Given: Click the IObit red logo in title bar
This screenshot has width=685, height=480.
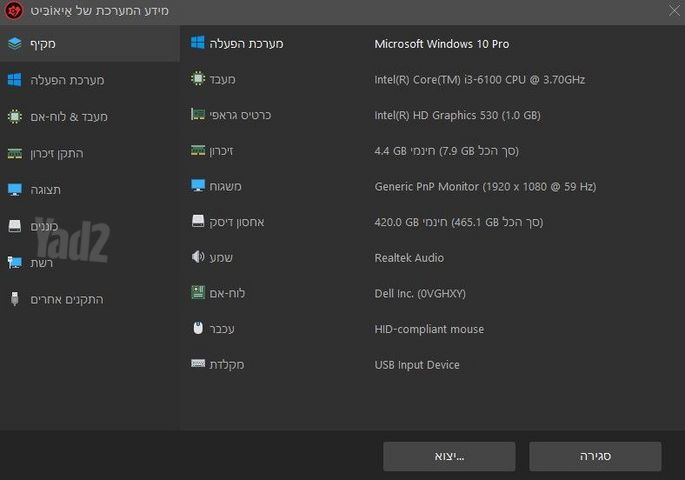Looking at the screenshot, I should click(14, 10).
